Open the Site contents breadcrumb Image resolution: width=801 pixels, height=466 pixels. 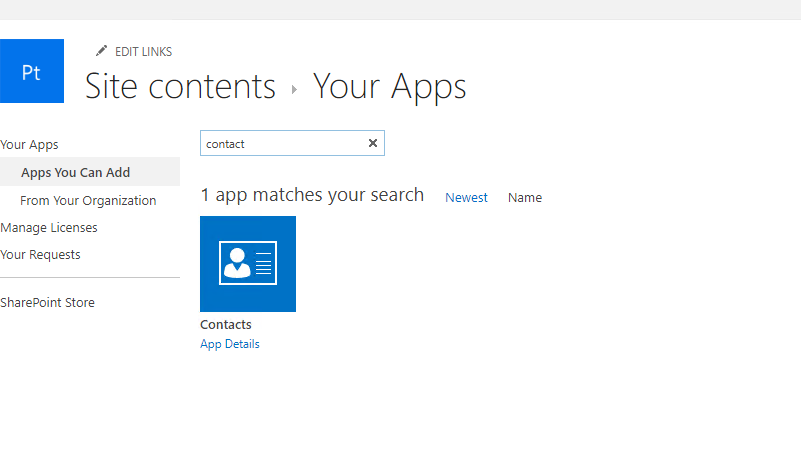(180, 86)
